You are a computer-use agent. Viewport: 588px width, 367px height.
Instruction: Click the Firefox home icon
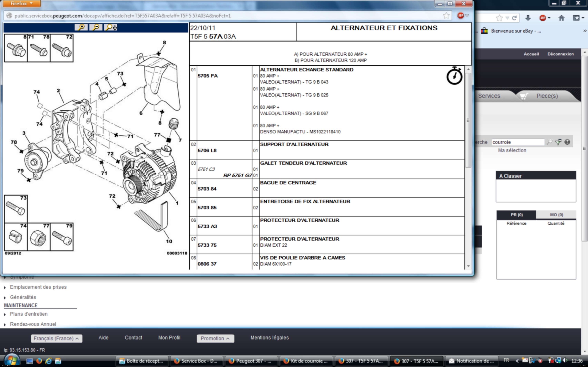561,18
